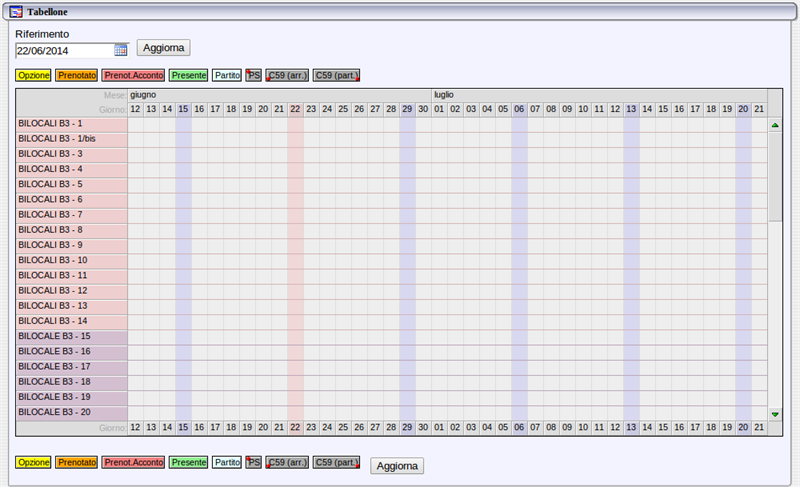Click the PS legend tag in the top legend

pyautogui.click(x=254, y=75)
